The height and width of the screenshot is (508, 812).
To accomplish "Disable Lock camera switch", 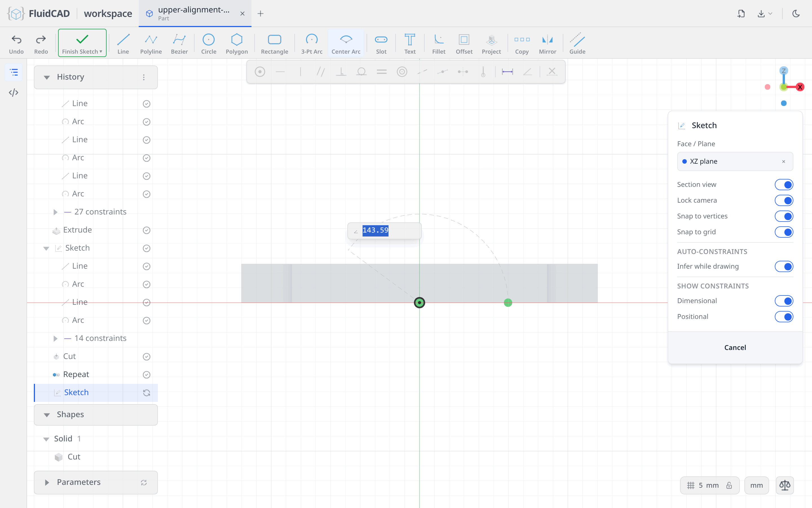I will [784, 200].
